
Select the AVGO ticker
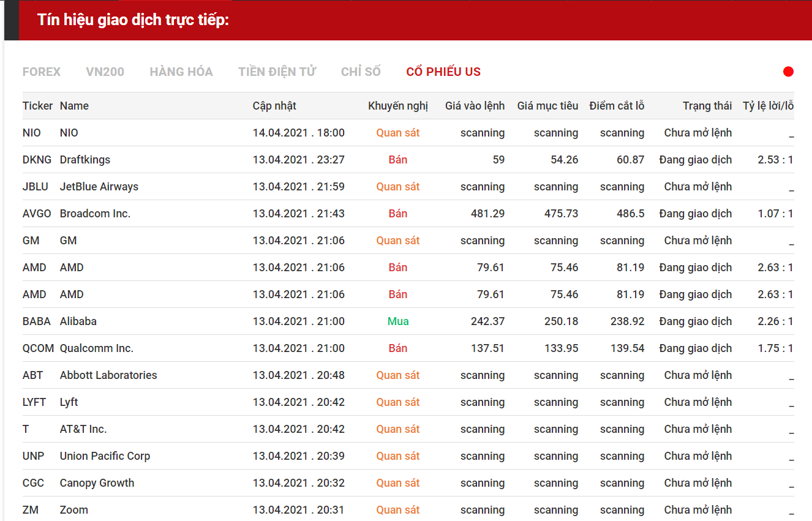37,214
